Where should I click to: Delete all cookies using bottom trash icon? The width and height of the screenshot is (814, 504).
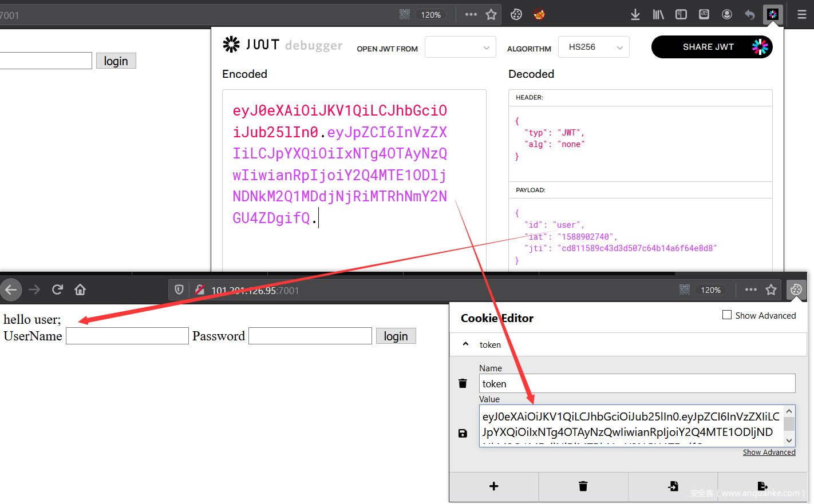[x=583, y=486]
